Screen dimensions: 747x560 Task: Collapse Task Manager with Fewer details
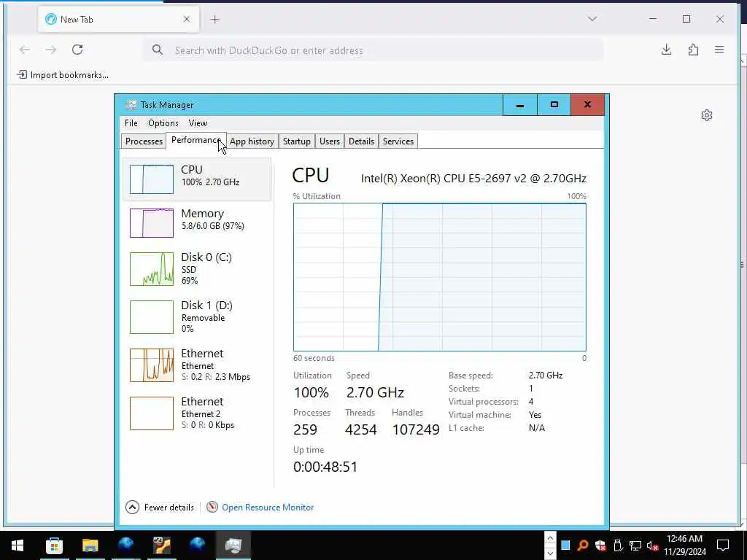(x=160, y=507)
